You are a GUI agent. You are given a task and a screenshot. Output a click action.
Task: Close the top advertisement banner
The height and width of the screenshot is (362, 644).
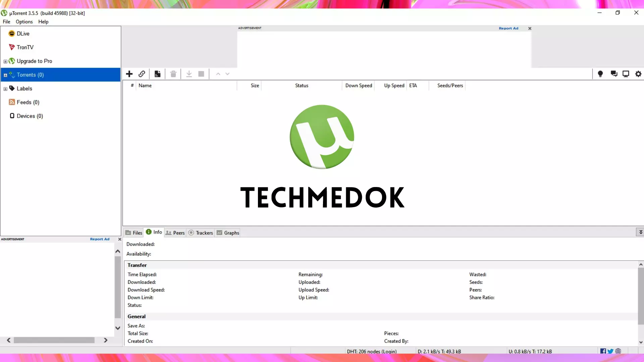tap(530, 28)
